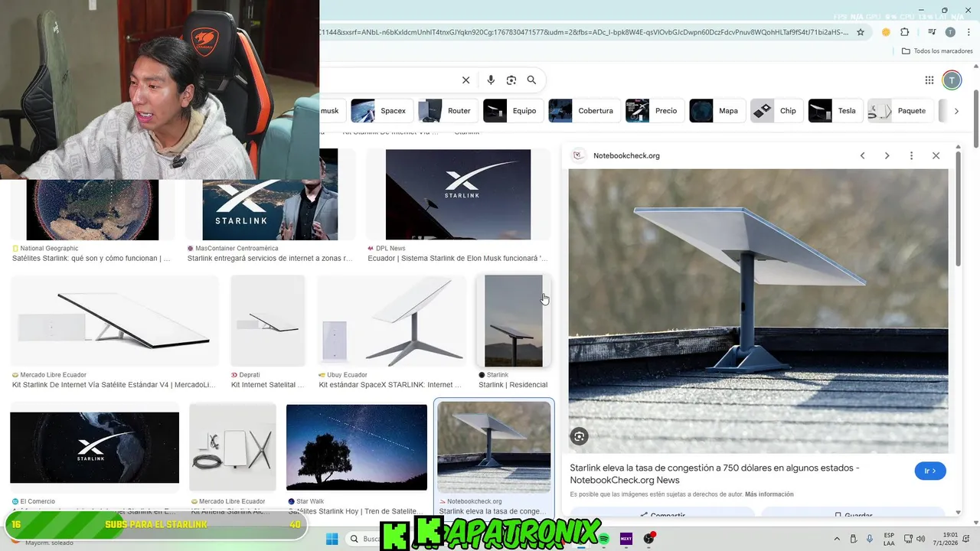Start voice search with the microphone icon

tap(491, 80)
